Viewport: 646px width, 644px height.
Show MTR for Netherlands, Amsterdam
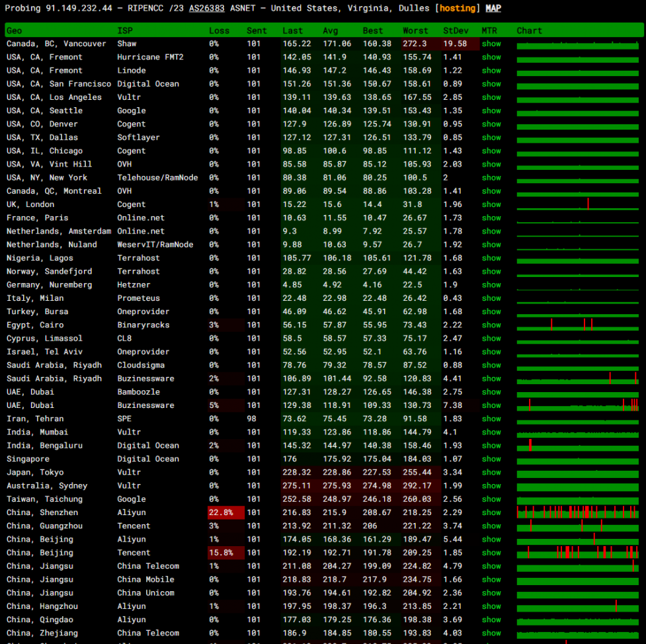click(x=491, y=231)
